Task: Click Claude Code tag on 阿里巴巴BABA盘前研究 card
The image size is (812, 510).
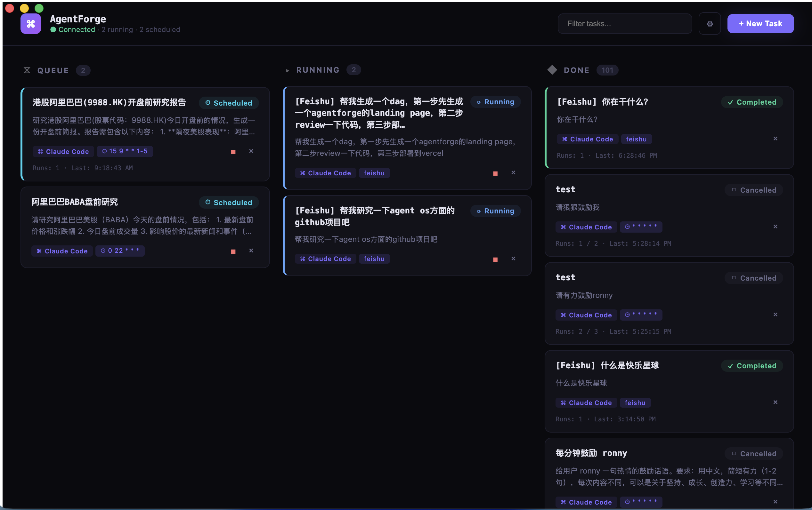Action: [x=62, y=251]
